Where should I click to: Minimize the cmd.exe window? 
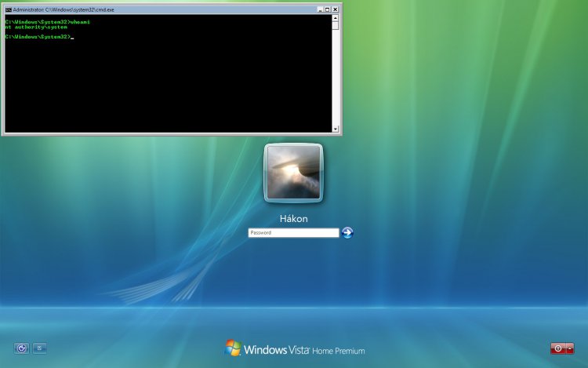coord(320,9)
